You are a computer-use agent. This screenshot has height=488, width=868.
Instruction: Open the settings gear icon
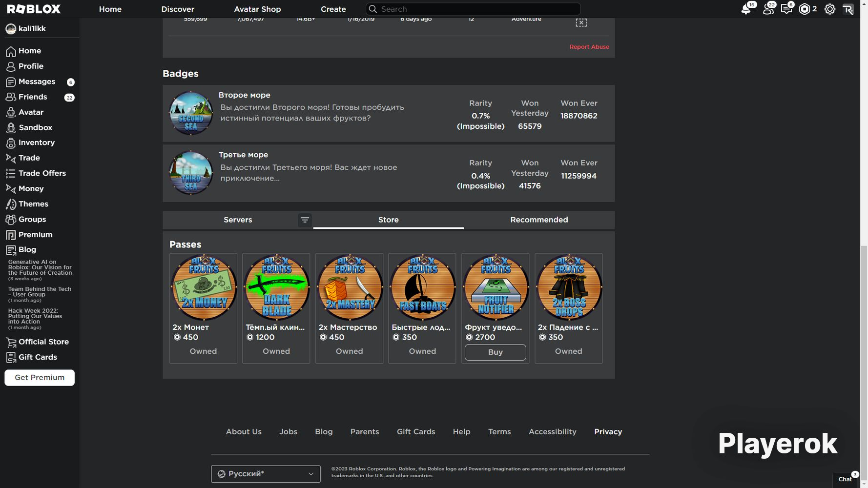click(x=829, y=9)
